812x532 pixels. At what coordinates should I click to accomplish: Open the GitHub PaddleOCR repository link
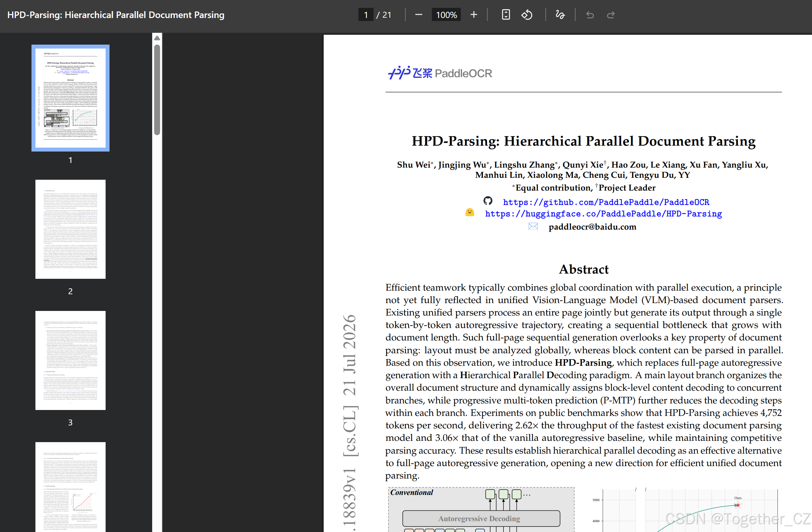click(x=606, y=202)
